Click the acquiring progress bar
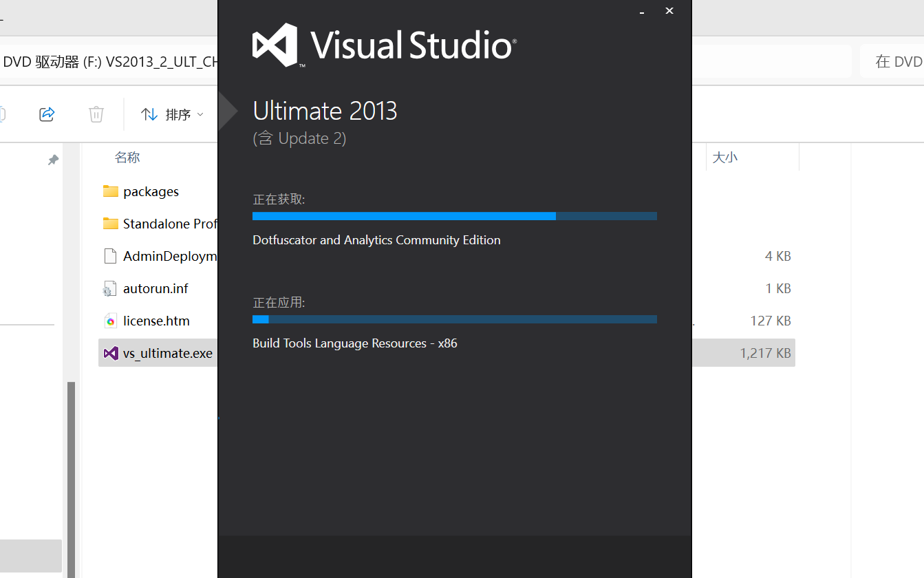The width and height of the screenshot is (924, 578). [x=455, y=216]
